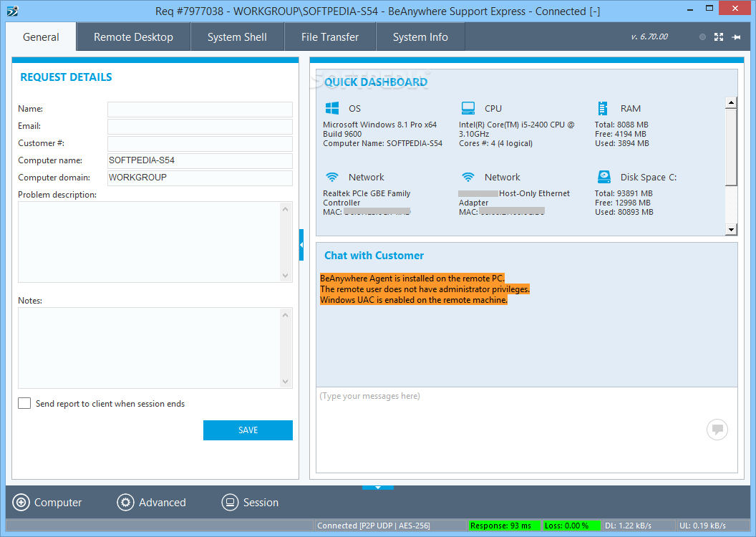Click the Email input field
756x537 pixels.
pyautogui.click(x=200, y=126)
